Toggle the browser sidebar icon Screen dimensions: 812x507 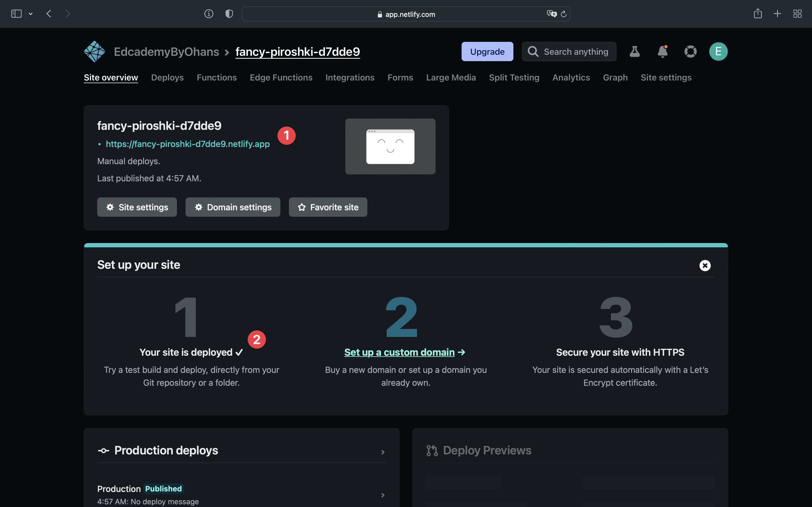[16, 13]
